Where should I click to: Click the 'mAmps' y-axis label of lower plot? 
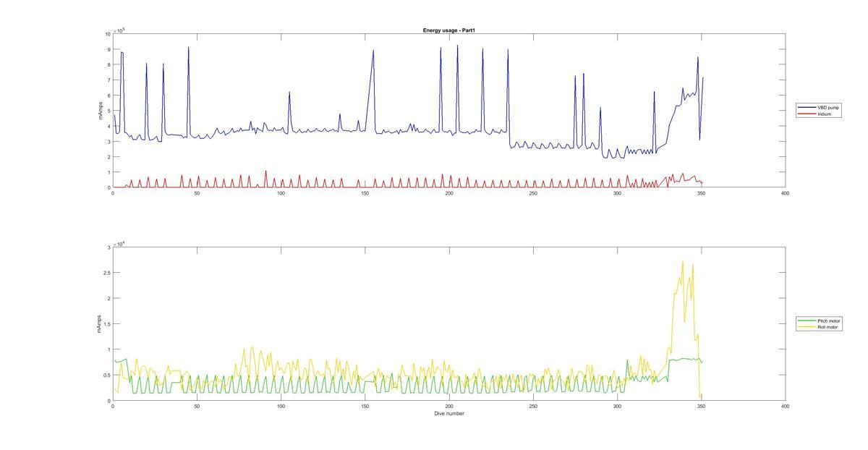tap(100, 324)
